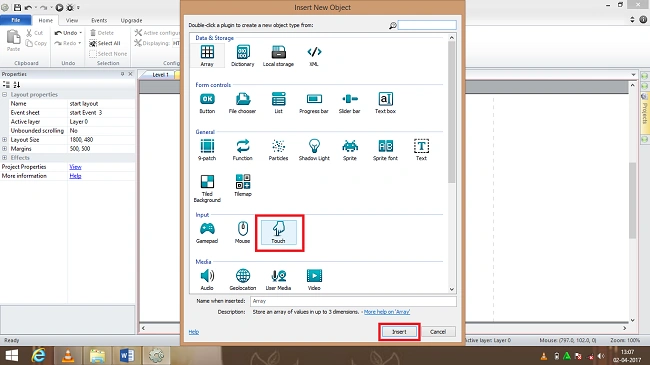Open Word from the taskbar
The image size is (650, 365).
coord(127,356)
